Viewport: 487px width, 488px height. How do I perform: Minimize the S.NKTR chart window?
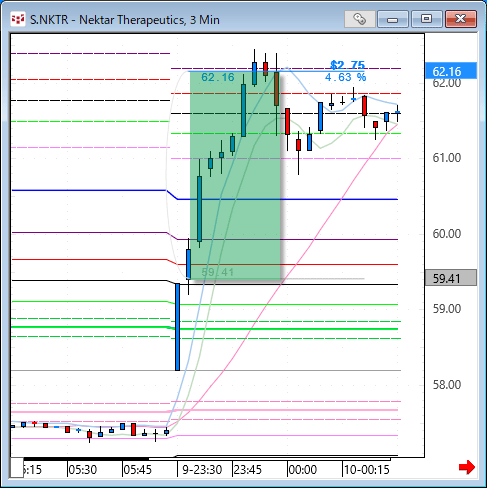[393, 19]
